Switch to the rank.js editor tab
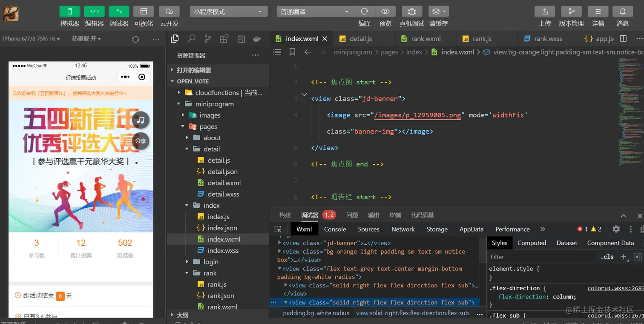This screenshot has width=644, height=324. (x=482, y=39)
